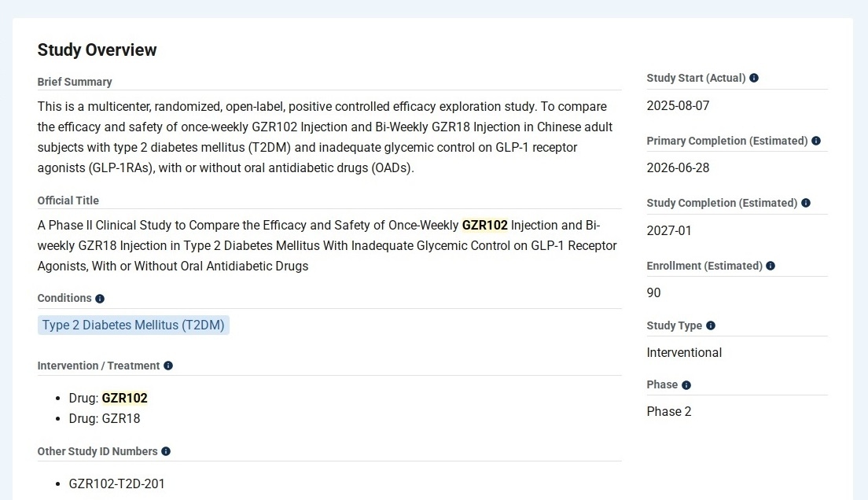Screen dimensions: 868x500
Task: Click the Other Study ID Numbers info icon
Action: click(x=166, y=451)
